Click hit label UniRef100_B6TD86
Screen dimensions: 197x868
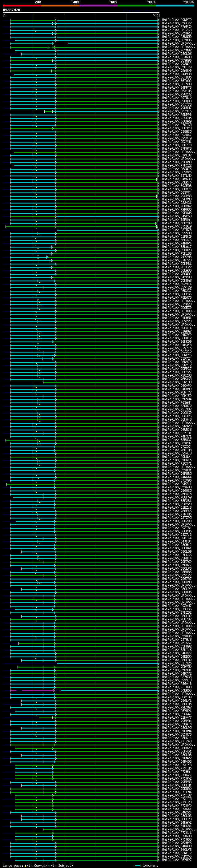tap(177, 78)
